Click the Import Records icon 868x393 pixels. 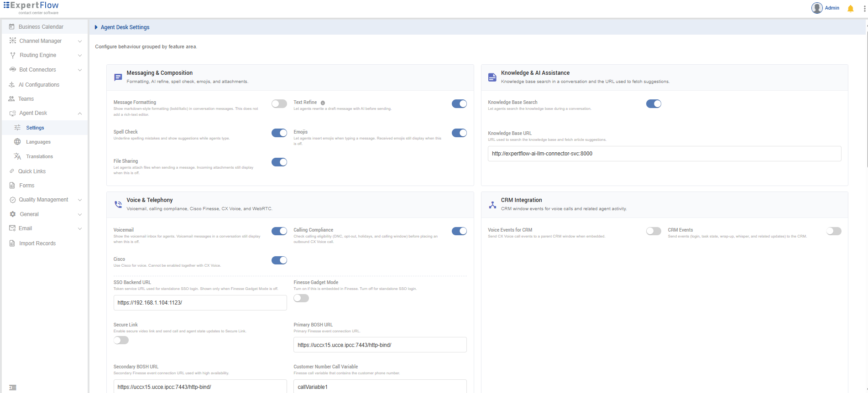pyautogui.click(x=12, y=243)
